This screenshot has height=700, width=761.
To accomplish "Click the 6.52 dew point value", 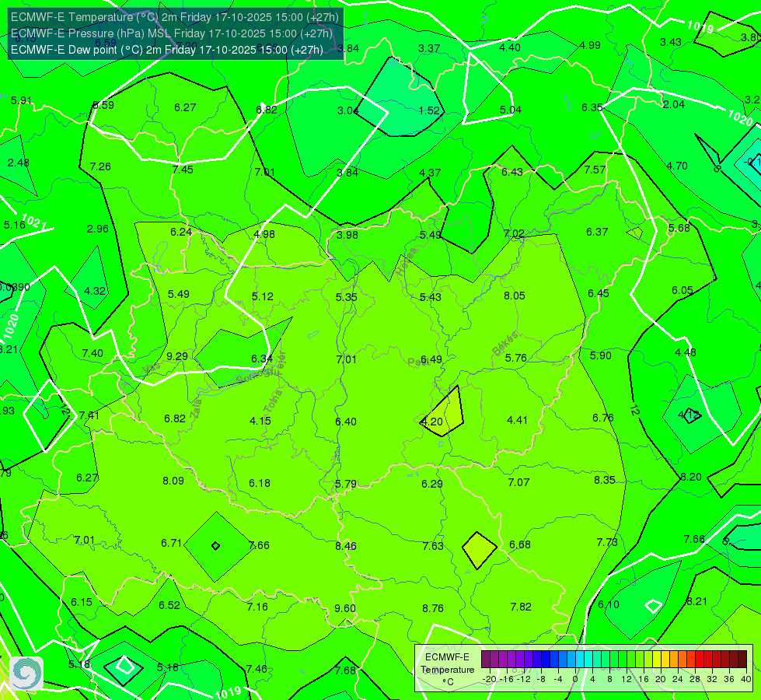I will click(x=169, y=605).
